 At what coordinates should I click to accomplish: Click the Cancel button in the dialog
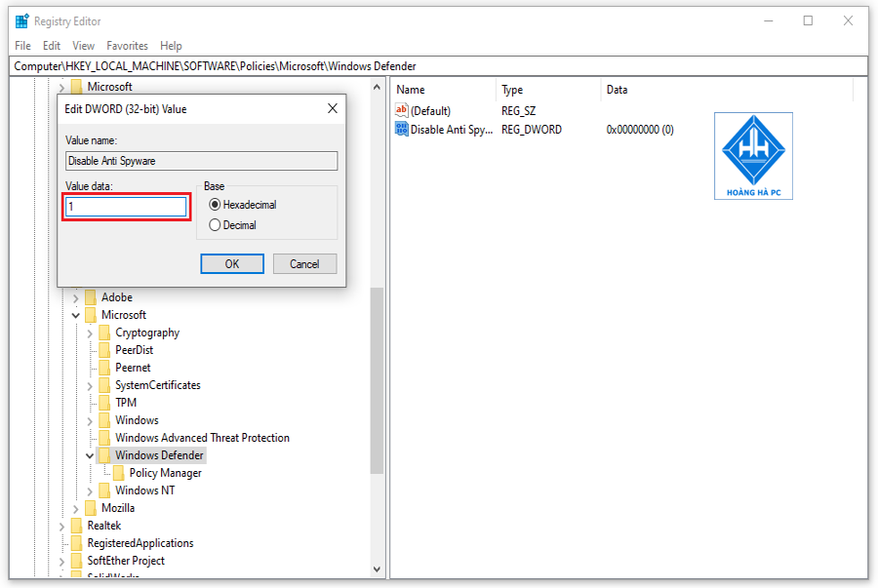(304, 264)
